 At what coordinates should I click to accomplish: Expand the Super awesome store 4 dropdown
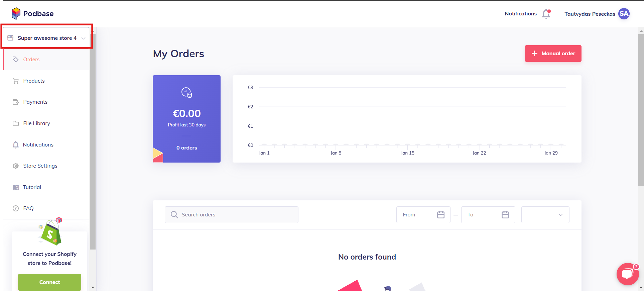[47, 38]
